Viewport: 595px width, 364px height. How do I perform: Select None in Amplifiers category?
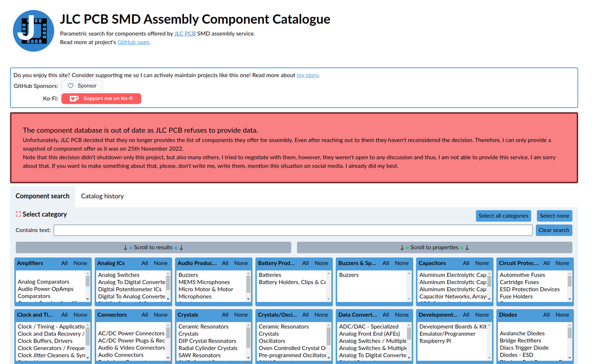[x=80, y=263]
